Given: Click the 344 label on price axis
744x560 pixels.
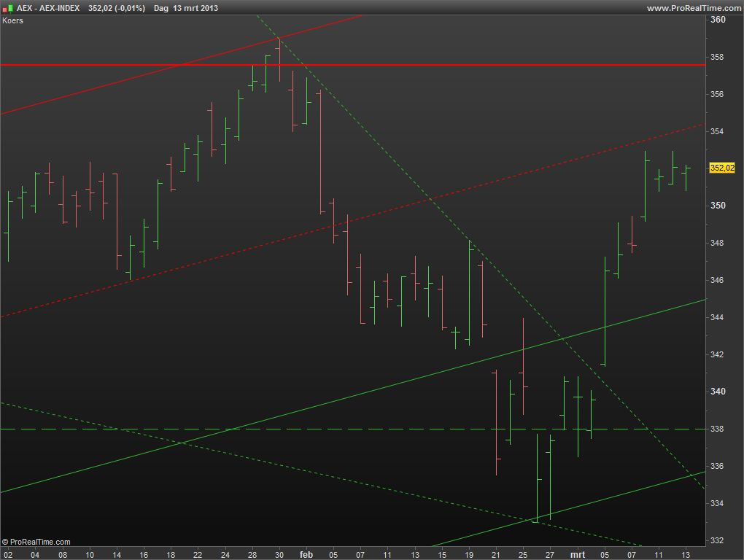Looking at the screenshot, I should [718, 317].
